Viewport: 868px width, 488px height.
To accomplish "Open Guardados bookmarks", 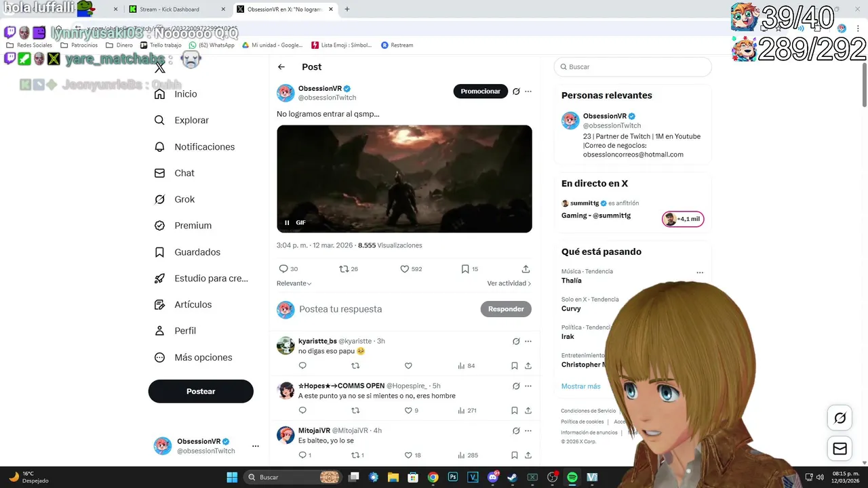I will click(x=187, y=252).
